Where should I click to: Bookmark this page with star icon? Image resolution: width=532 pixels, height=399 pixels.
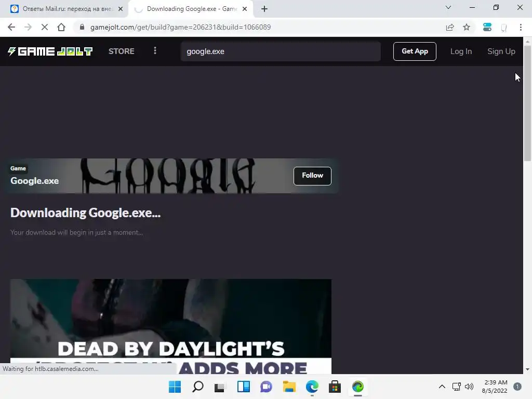pyautogui.click(x=467, y=27)
